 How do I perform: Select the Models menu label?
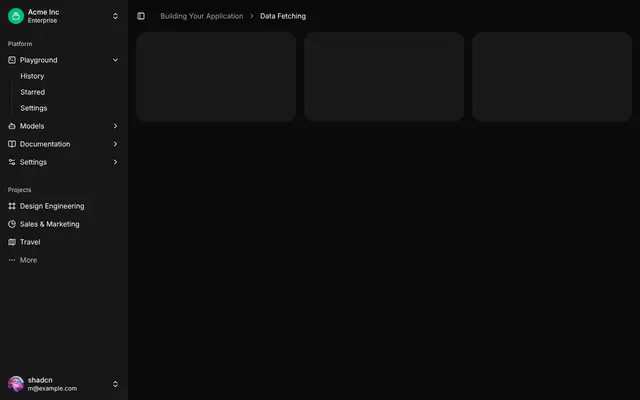click(x=32, y=126)
